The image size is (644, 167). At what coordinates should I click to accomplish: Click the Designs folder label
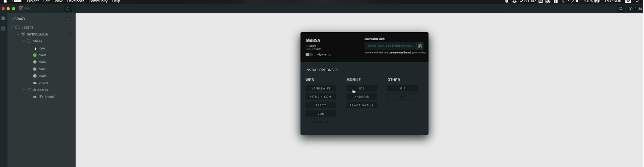(x=27, y=27)
